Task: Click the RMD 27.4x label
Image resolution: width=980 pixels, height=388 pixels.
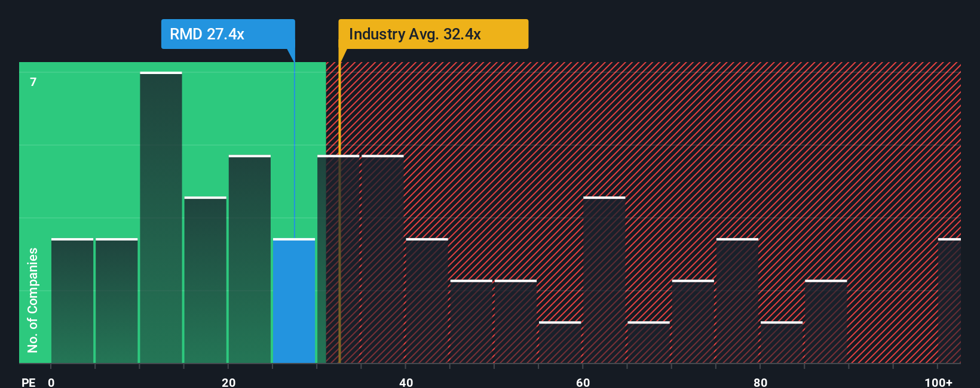Action: (228, 34)
